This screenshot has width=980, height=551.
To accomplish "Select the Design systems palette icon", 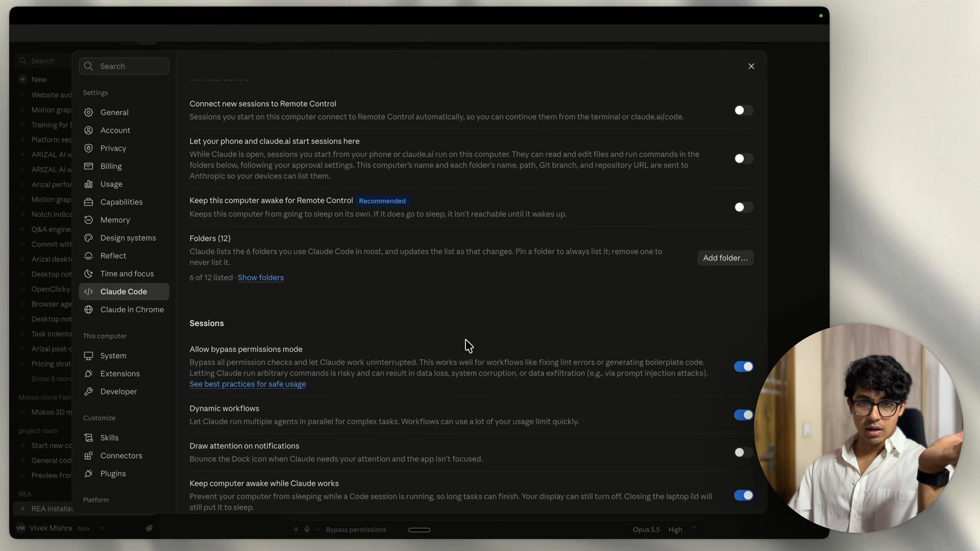I will pyautogui.click(x=88, y=238).
